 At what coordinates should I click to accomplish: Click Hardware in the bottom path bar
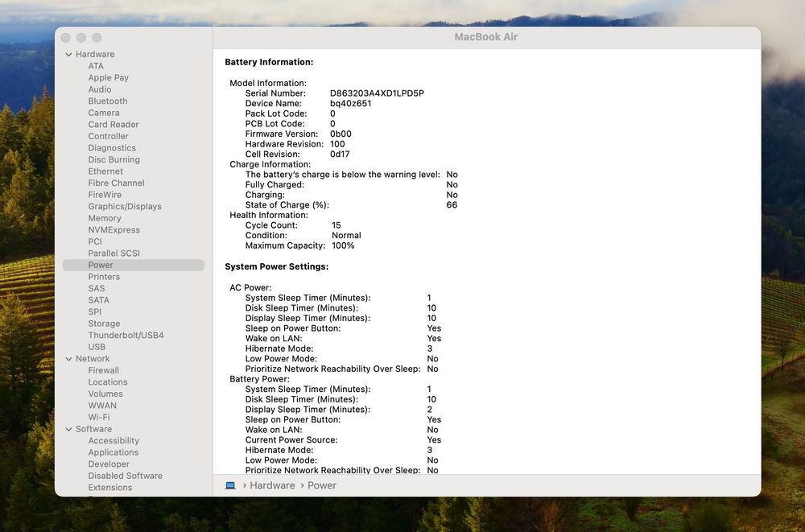[x=272, y=485]
